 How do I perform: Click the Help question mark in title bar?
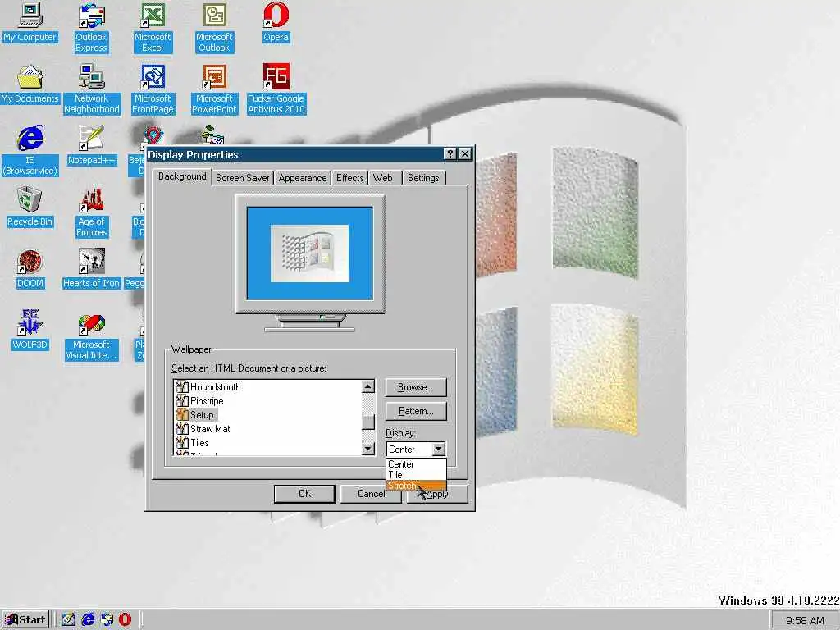pyautogui.click(x=450, y=154)
